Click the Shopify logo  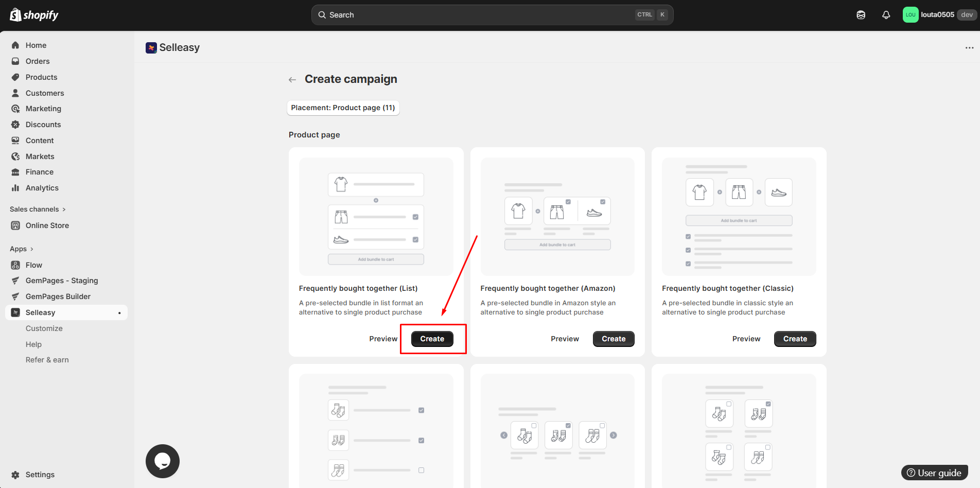click(x=34, y=15)
